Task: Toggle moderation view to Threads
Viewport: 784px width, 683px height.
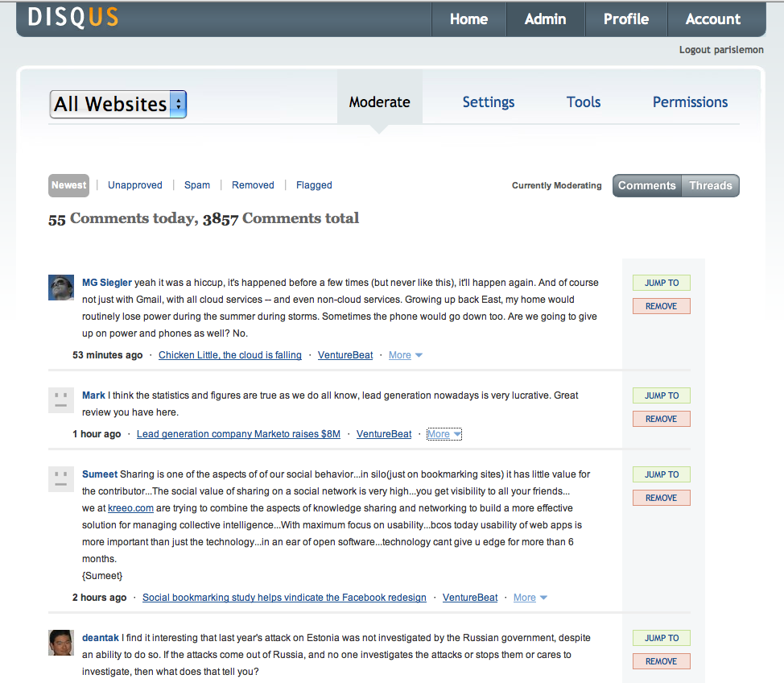Action: (x=711, y=185)
